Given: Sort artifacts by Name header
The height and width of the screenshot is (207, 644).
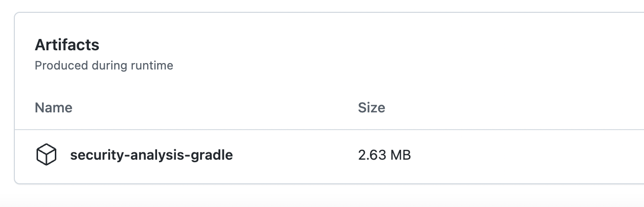Looking at the screenshot, I should coord(53,107).
